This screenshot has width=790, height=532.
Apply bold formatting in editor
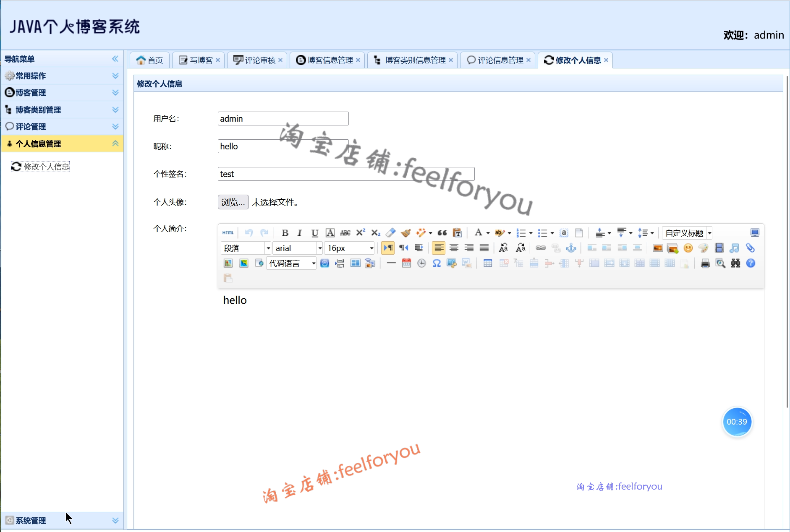click(285, 233)
